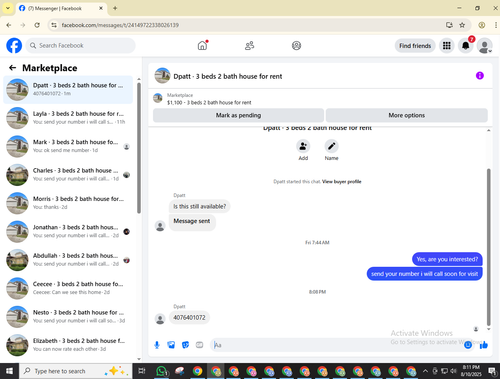Click the More options button
The height and width of the screenshot is (379, 500).
tap(407, 115)
